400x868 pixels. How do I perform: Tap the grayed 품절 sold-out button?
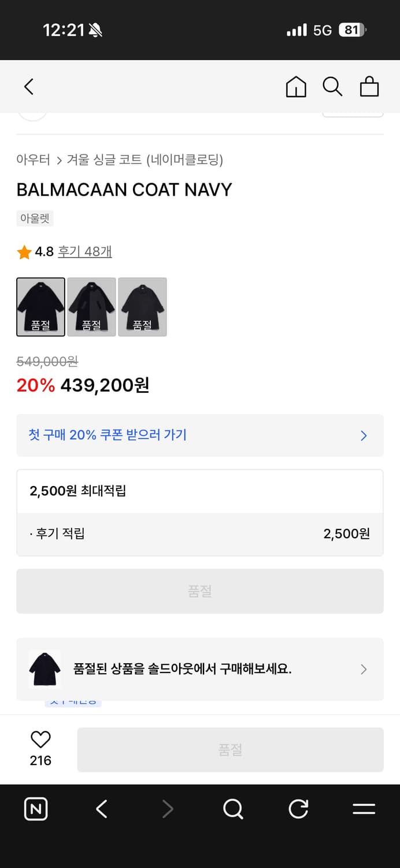click(200, 591)
